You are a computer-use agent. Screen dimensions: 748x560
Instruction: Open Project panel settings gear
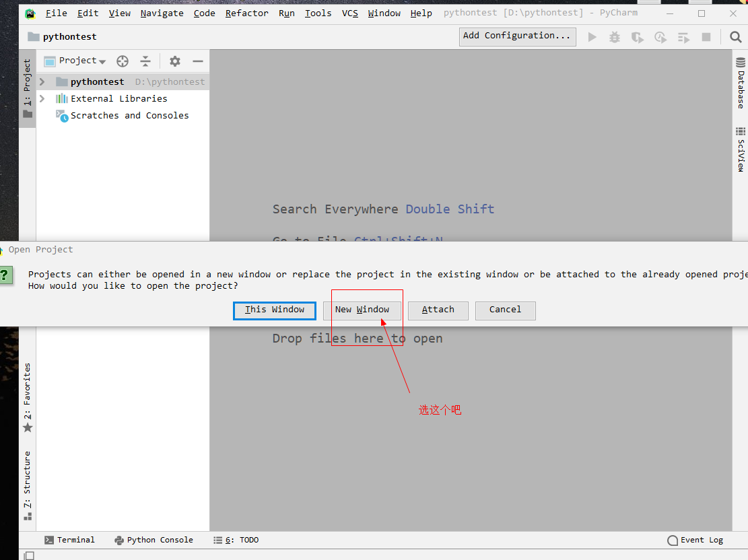pyautogui.click(x=175, y=61)
